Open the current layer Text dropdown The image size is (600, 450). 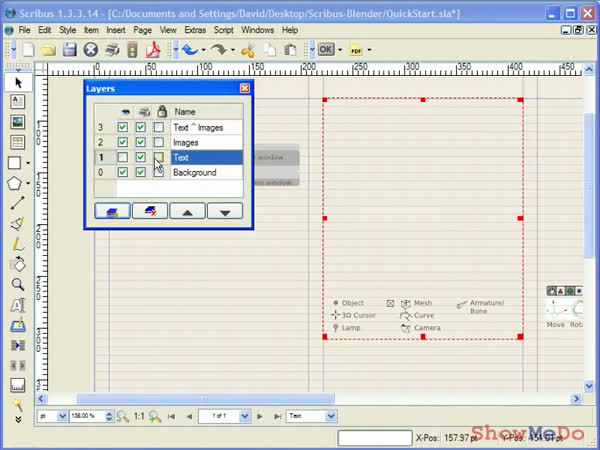(x=331, y=416)
